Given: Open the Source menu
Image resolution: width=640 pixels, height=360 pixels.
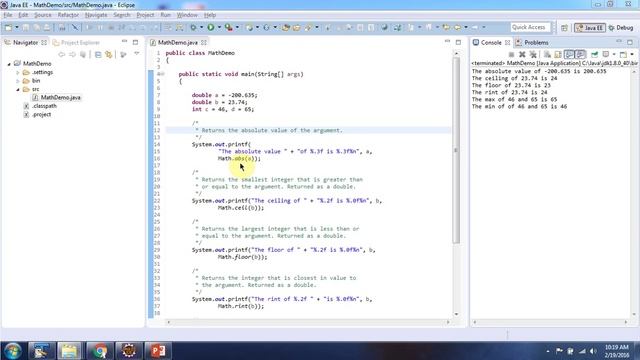Looking at the screenshot, I should click(x=43, y=15).
